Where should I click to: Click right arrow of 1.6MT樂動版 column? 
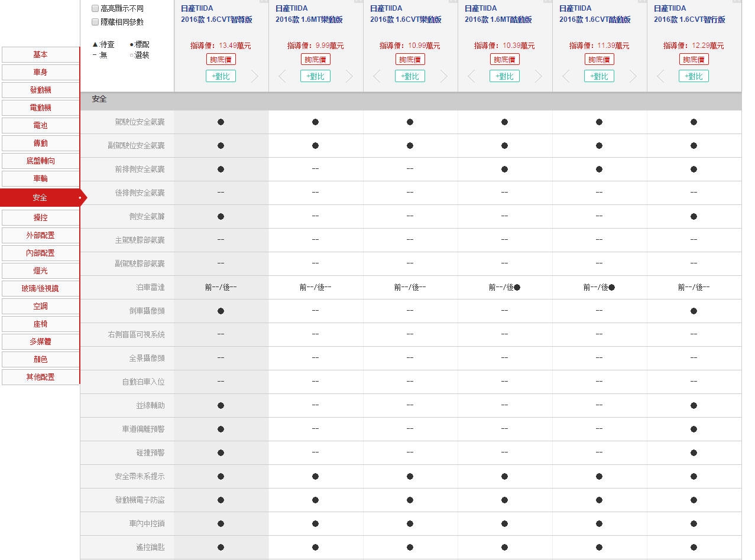coord(349,76)
